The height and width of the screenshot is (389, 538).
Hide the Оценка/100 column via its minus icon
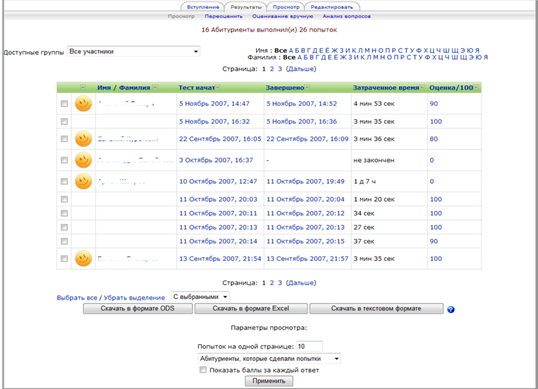pos(476,87)
